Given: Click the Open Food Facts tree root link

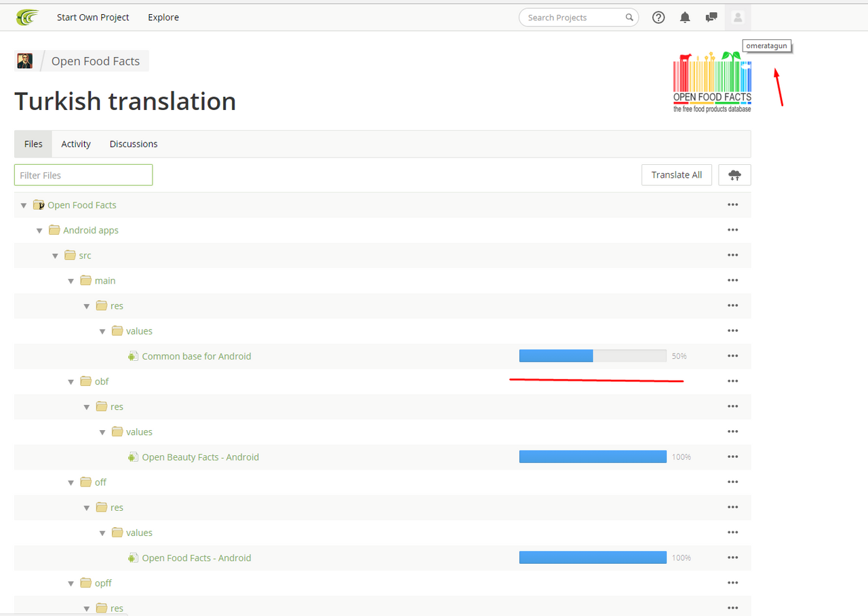Looking at the screenshot, I should [x=82, y=205].
